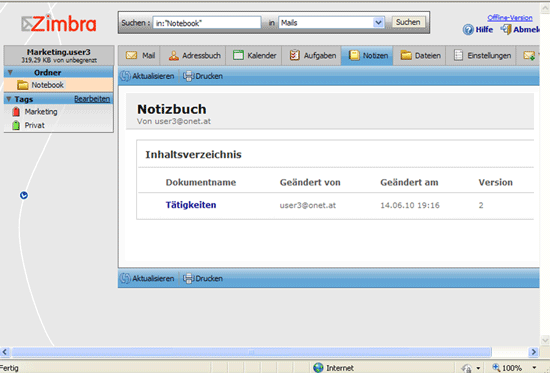Click user3@onet.at in the Tätigkeiten row

308,205
